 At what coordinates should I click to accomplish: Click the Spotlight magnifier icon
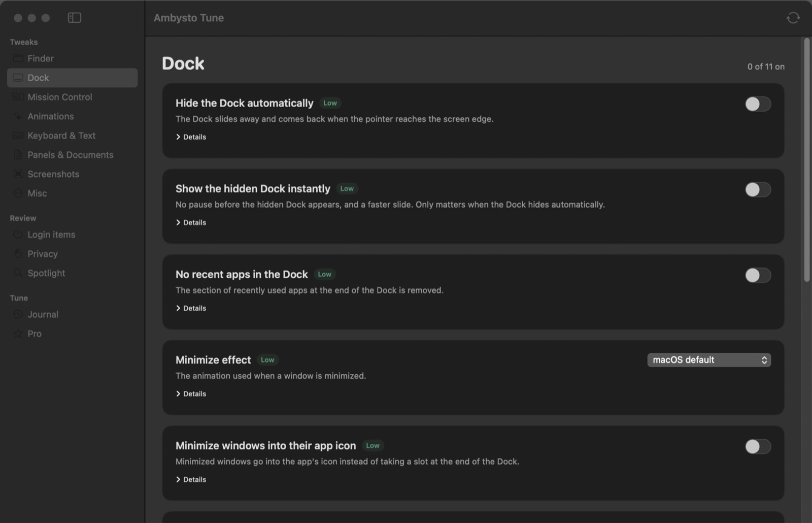[18, 273]
